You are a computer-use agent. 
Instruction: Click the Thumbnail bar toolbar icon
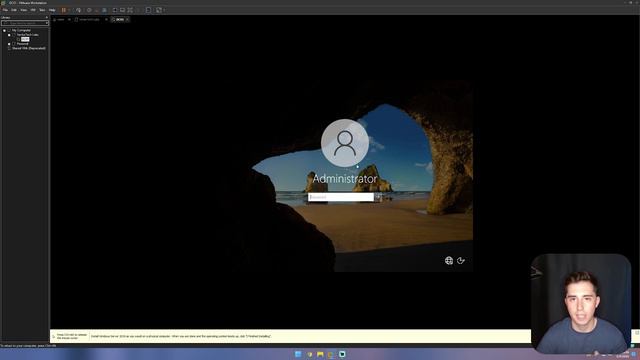pos(122,10)
